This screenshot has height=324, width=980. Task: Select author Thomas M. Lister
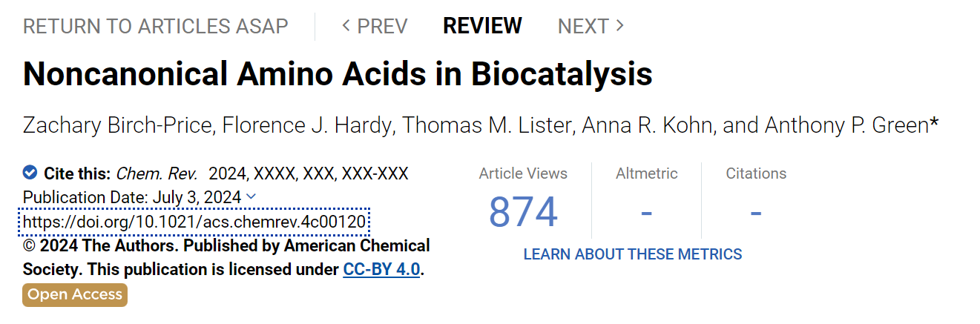click(487, 125)
